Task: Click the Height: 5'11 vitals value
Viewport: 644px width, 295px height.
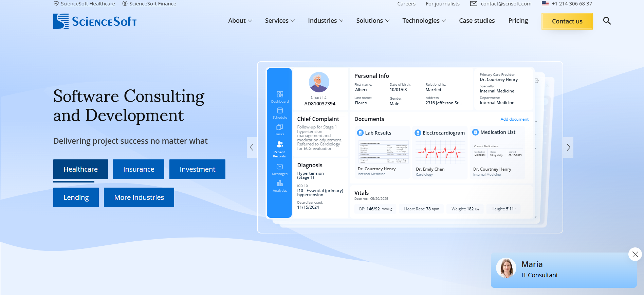Action: point(503,209)
